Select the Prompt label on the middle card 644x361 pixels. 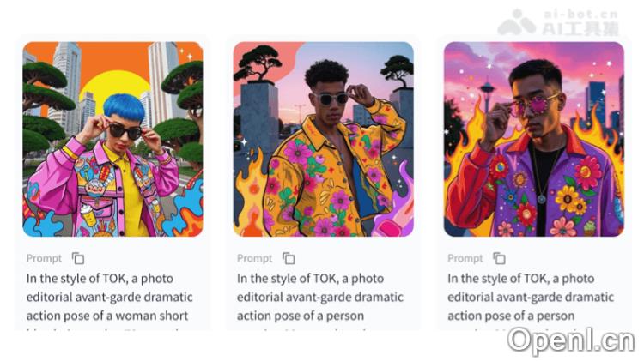[255, 258]
